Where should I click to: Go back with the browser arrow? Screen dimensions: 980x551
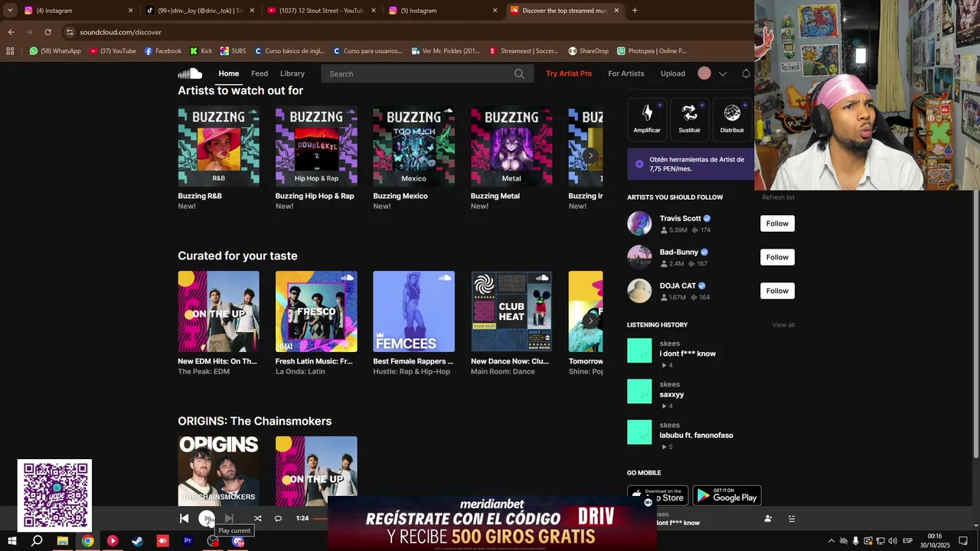11,32
